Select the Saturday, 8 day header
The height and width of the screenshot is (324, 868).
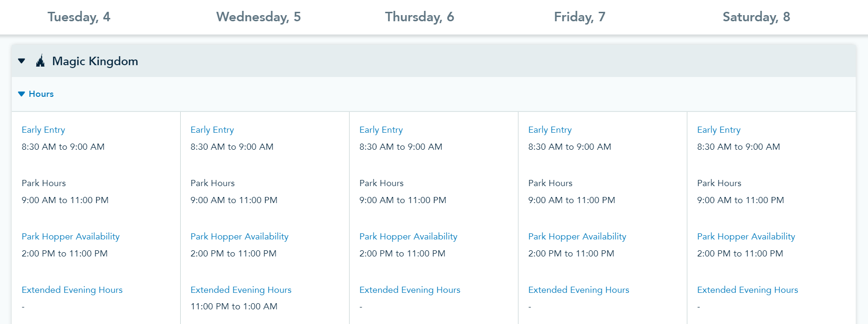tap(756, 17)
